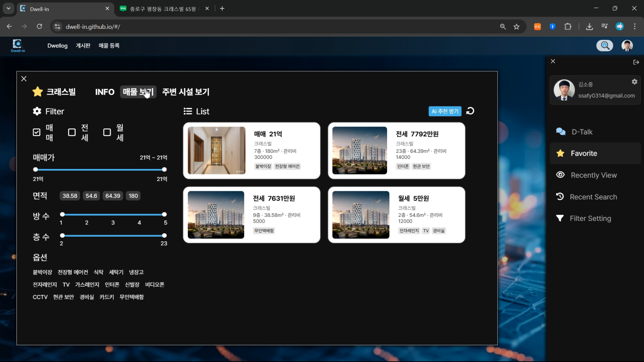Check the 월세 checkbox
Viewport: 644px width, 362px height.
[x=107, y=132]
